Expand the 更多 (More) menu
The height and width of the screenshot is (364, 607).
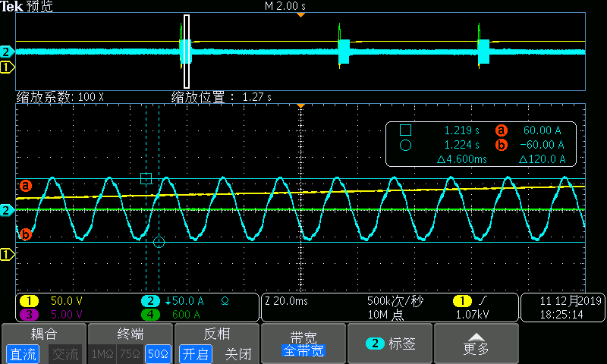tap(476, 344)
